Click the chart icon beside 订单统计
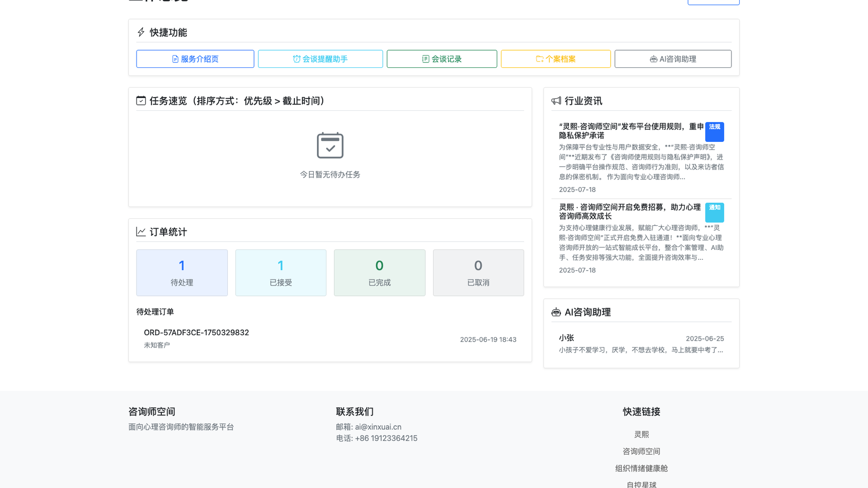Viewport: 868px width, 488px height. point(141,232)
